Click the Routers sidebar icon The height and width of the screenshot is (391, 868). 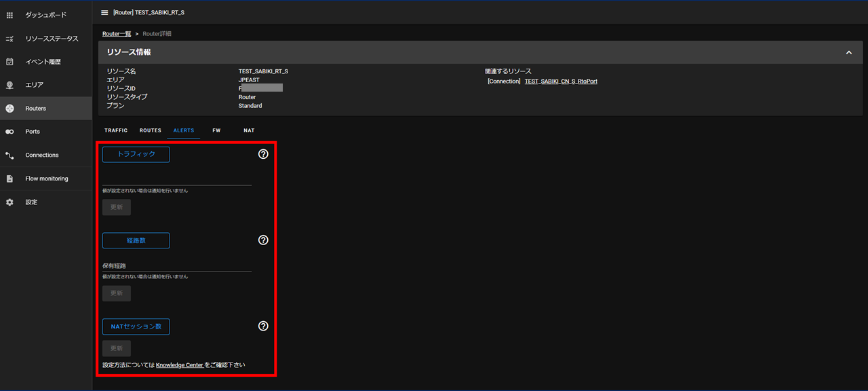tap(9, 109)
